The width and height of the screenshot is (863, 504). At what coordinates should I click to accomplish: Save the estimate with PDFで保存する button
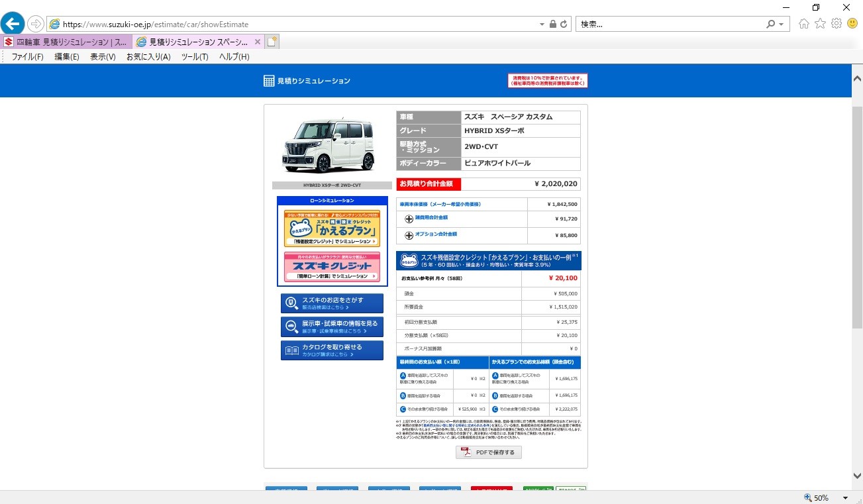point(489,452)
